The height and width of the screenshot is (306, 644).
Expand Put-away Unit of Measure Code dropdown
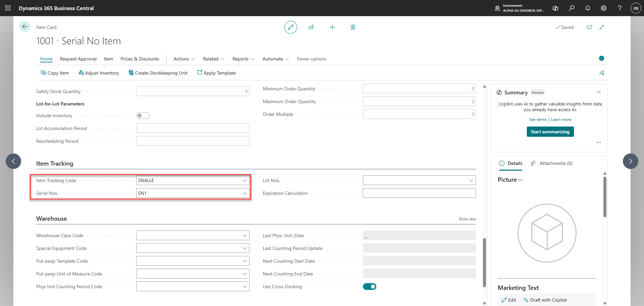pos(245,274)
